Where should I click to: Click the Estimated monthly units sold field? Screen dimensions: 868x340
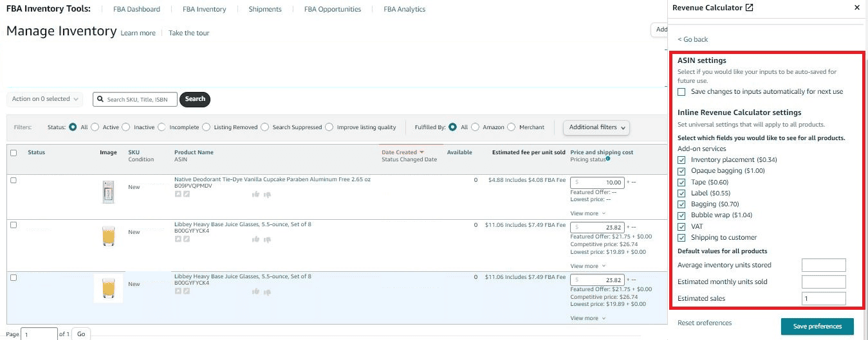click(823, 282)
